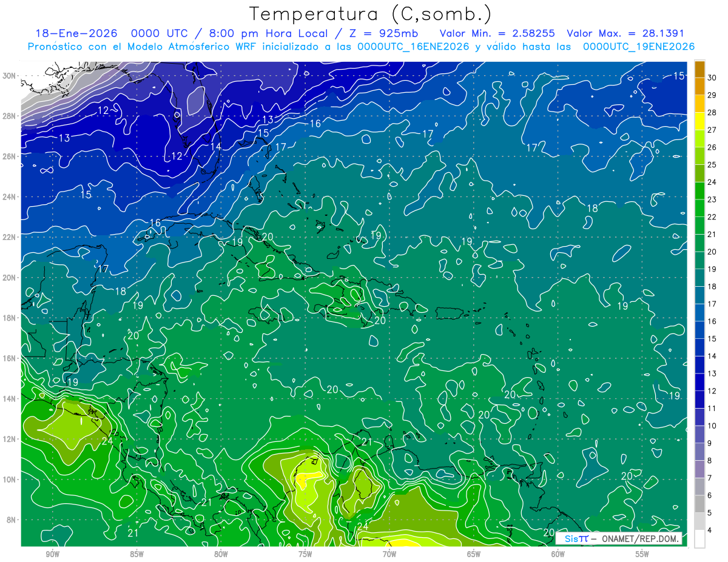Click the valid-until time '0000UTC_19ENE2026'
728x562 pixels.
pyautogui.click(x=639, y=47)
